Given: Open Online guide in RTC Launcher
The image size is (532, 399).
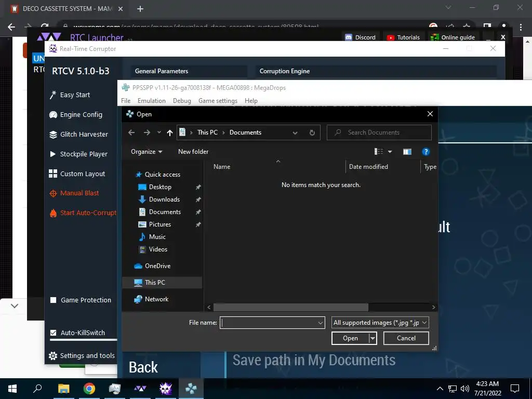Looking at the screenshot, I should point(453,37).
